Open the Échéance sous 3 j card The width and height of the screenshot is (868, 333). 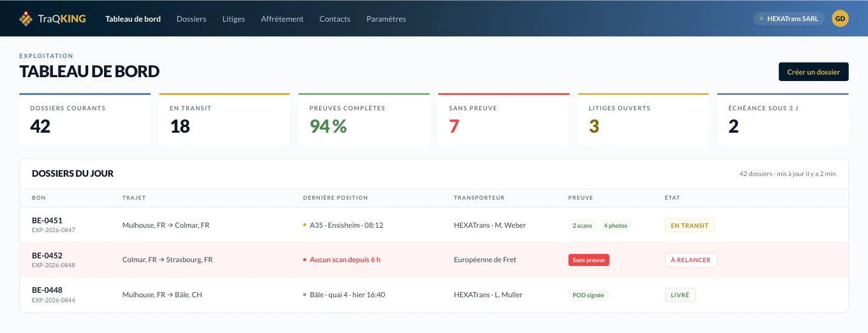point(783,119)
